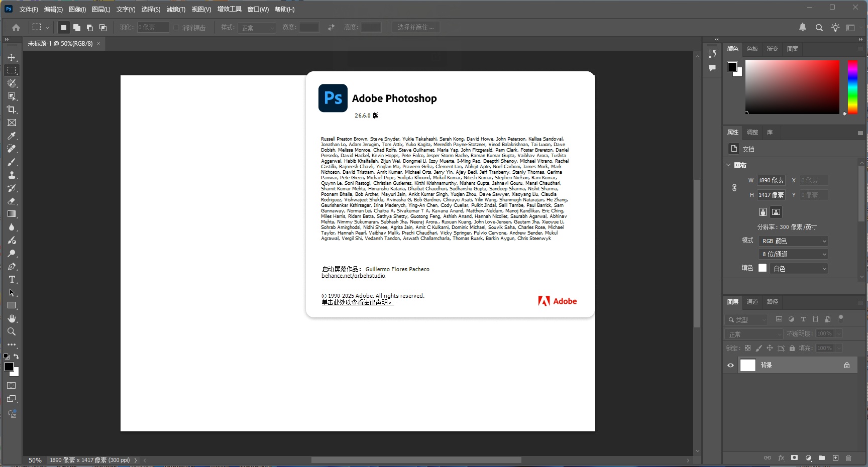Select the Rectangle shape tool

(12, 305)
